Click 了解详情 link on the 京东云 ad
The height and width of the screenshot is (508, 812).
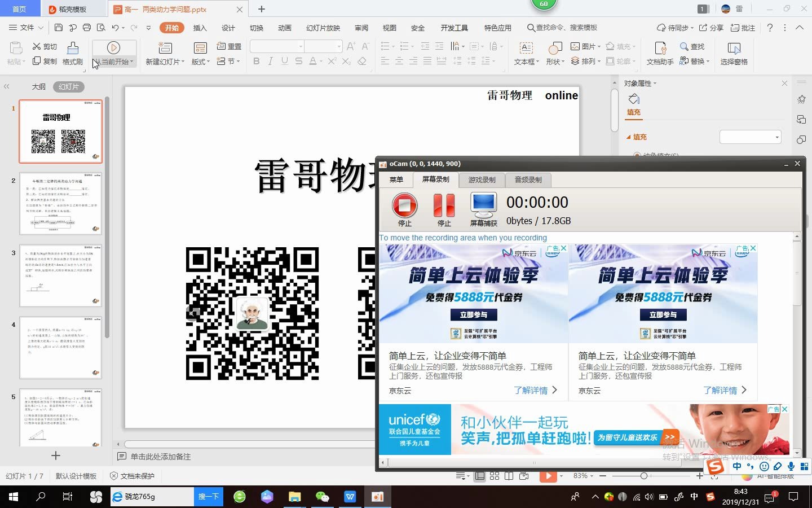pos(532,390)
